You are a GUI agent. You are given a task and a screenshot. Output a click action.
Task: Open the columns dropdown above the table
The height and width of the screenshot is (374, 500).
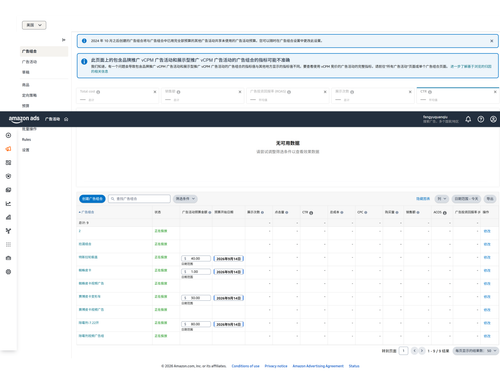[x=441, y=199]
